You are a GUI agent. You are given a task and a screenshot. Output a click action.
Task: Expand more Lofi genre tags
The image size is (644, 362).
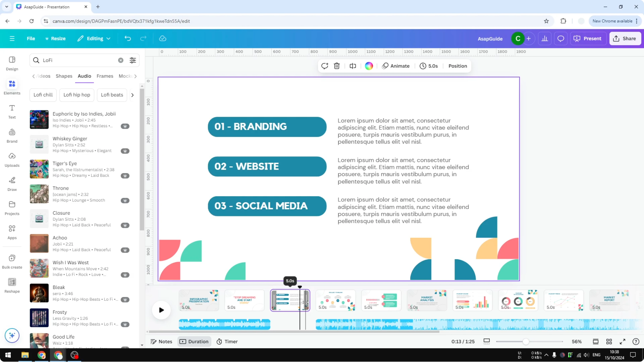132,95
